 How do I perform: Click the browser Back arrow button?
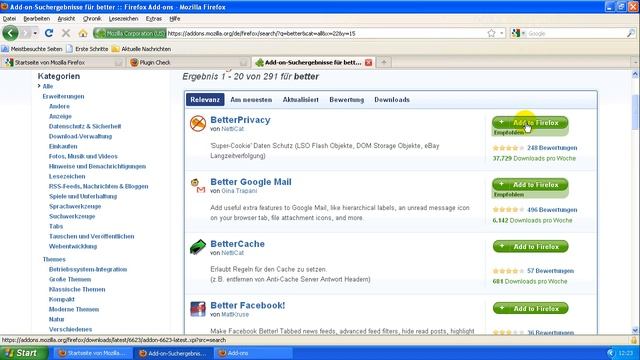pos(10,33)
